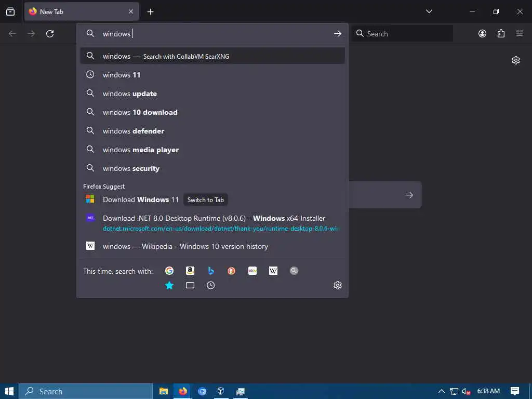The height and width of the screenshot is (399, 532).
Task: Open a new tab with plus button
Action: click(x=150, y=12)
